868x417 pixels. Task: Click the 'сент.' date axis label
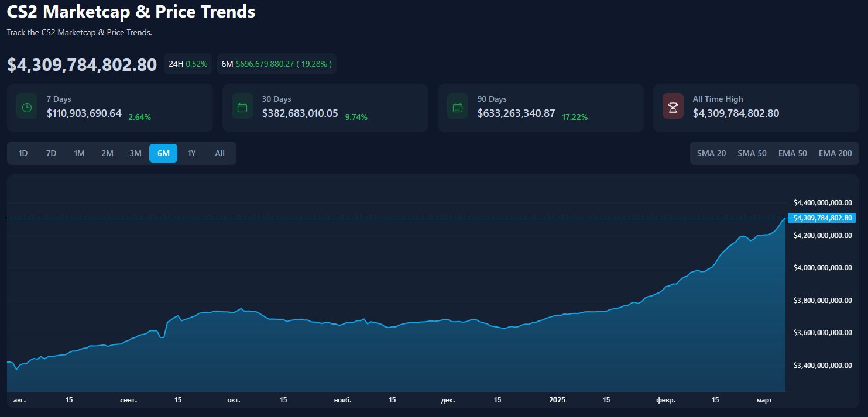click(x=128, y=401)
